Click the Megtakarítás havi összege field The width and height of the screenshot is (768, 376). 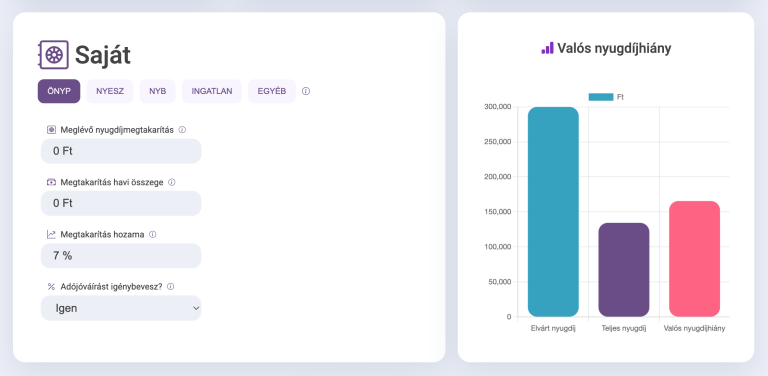(x=121, y=203)
